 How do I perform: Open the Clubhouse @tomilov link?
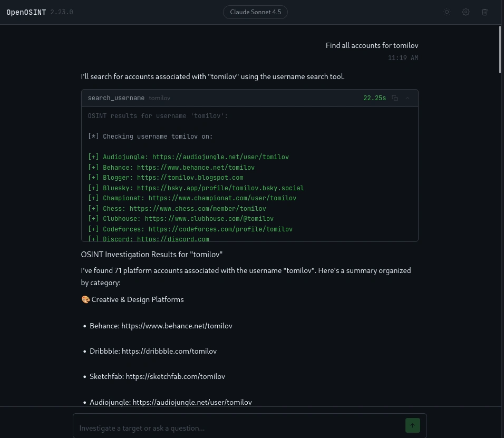coord(209,219)
